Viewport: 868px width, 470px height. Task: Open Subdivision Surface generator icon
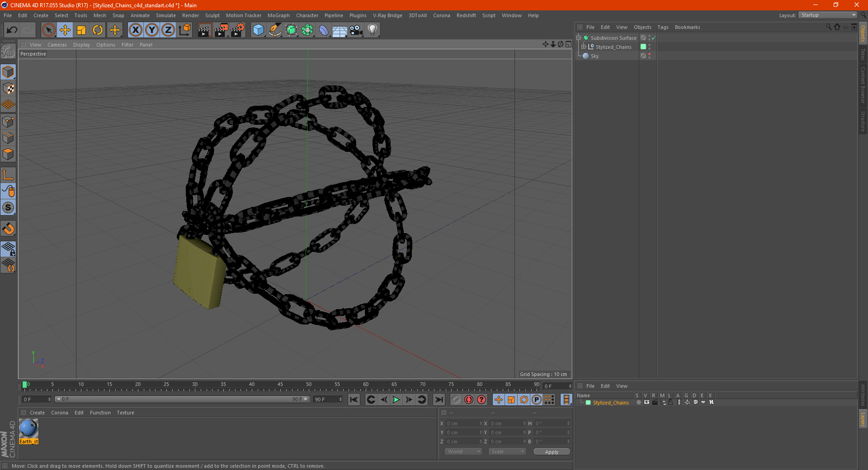click(291, 30)
